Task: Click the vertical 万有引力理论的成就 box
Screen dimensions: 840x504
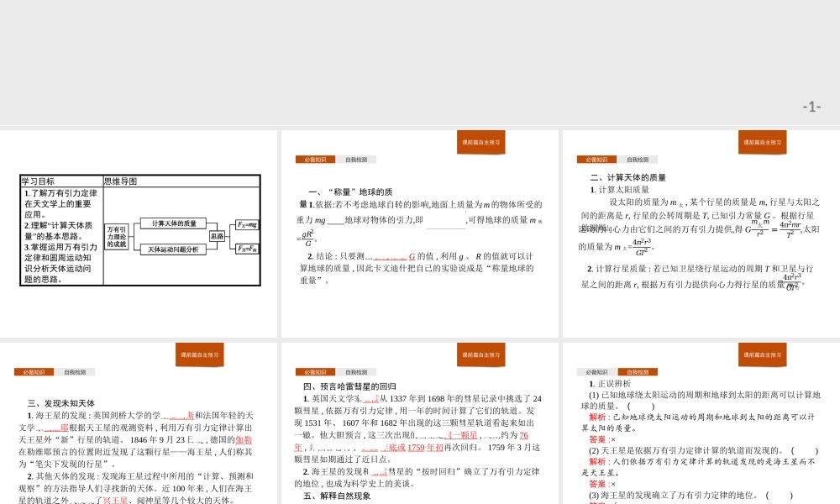Action: click(118, 237)
